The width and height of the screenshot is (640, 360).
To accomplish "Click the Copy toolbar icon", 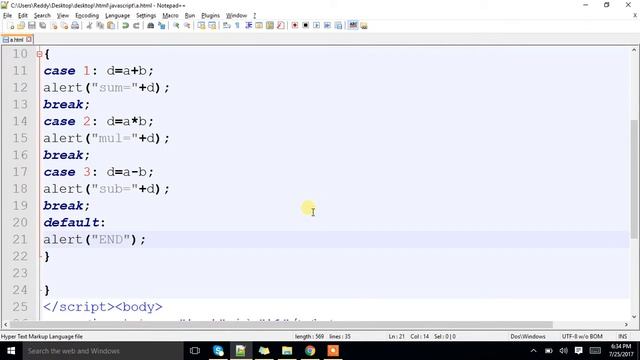I will click(x=100, y=26).
